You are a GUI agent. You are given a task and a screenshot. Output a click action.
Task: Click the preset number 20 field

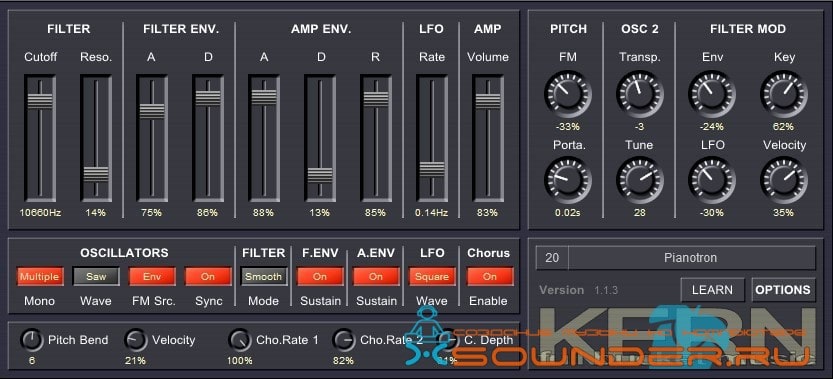[552, 258]
